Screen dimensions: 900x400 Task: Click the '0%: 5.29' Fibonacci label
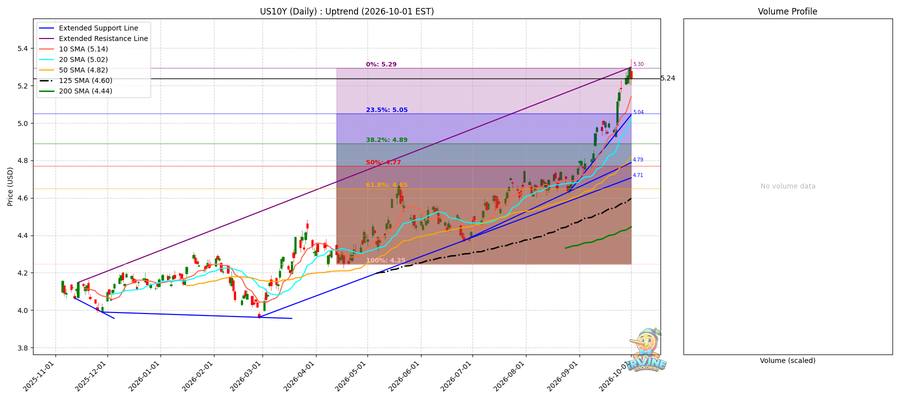[x=379, y=64]
